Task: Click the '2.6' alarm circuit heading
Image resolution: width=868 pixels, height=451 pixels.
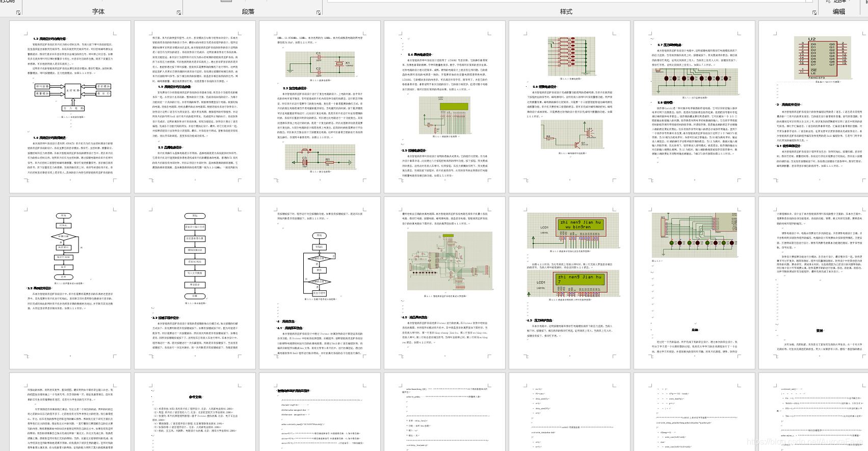Action: coord(544,87)
